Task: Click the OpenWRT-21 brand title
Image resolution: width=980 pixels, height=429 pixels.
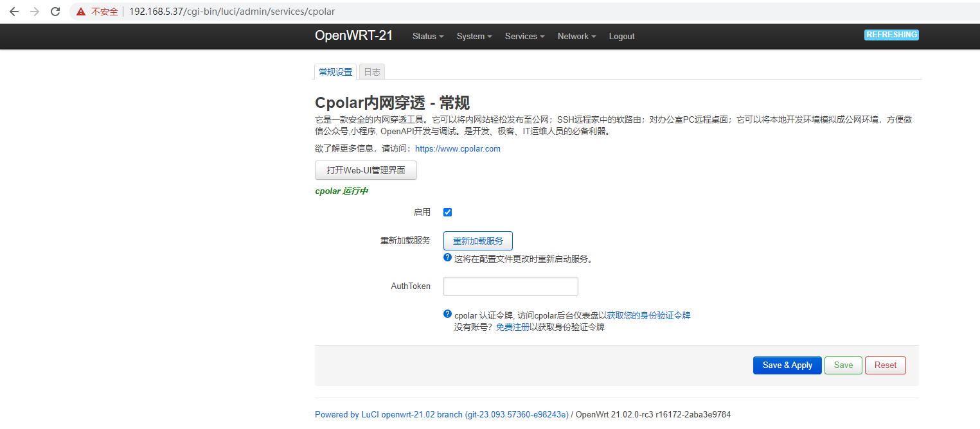Action: point(353,36)
